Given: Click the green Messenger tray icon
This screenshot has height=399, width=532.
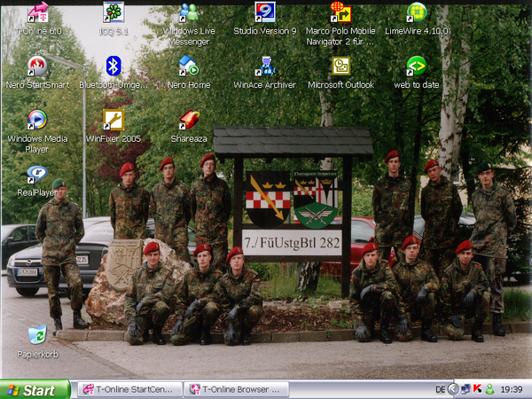Looking at the screenshot, I should click(489, 389).
